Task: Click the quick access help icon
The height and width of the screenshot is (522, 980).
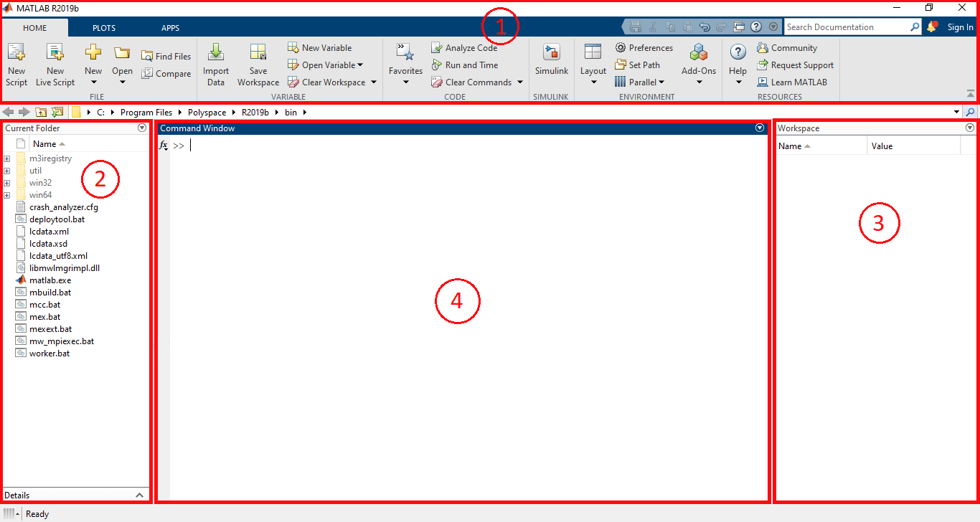Action: [x=755, y=27]
